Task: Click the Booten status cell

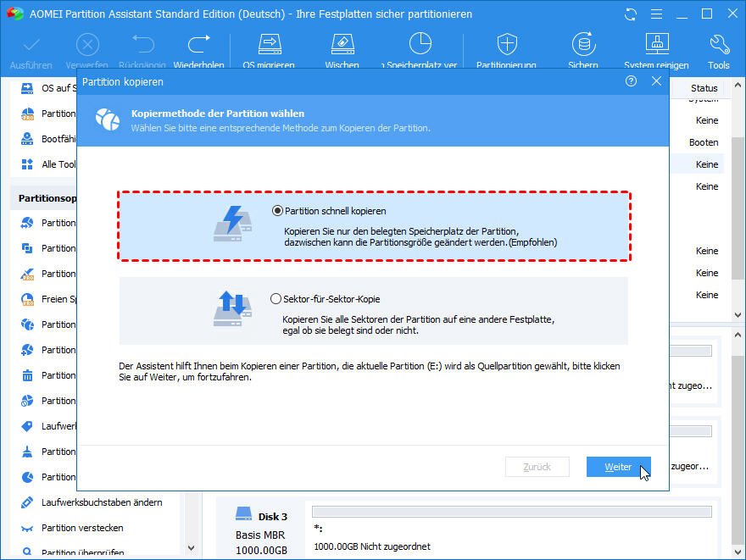Action: [704, 142]
